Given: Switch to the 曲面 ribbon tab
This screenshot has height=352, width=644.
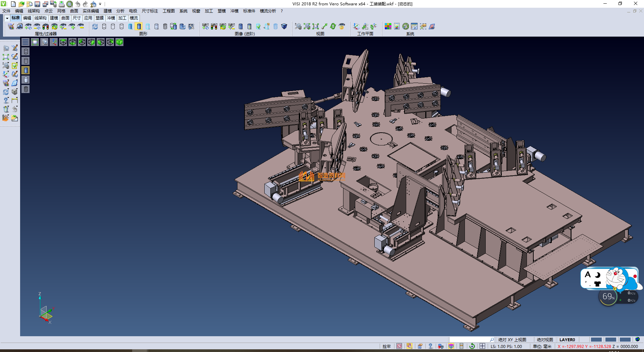Looking at the screenshot, I should pos(65,18).
